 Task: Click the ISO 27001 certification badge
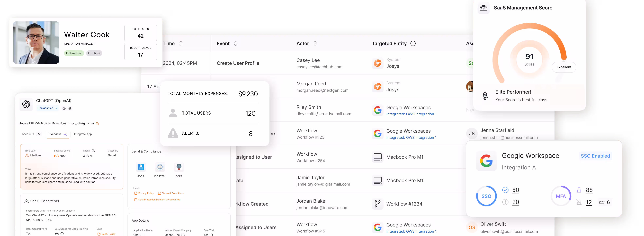(x=160, y=167)
